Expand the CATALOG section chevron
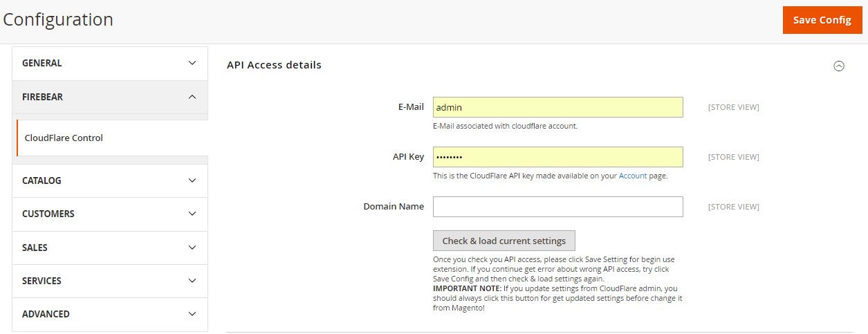Image resolution: width=868 pixels, height=334 pixels. (192, 180)
